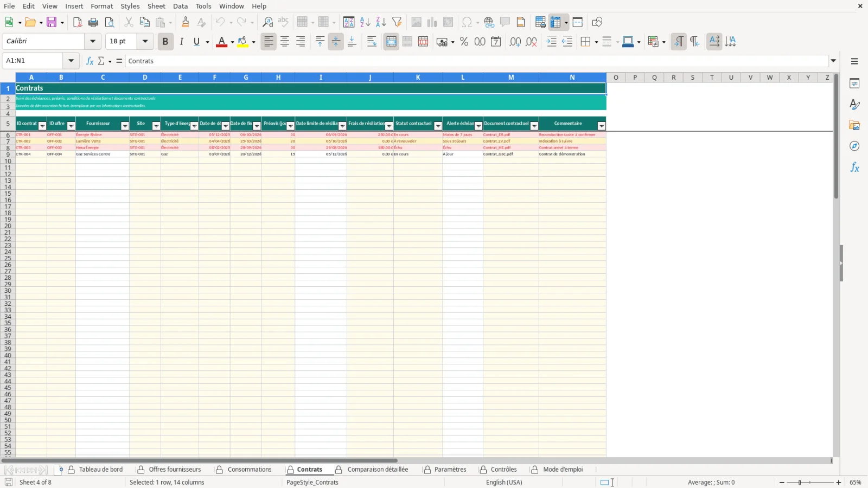The height and width of the screenshot is (488, 868).
Task: Toggle Bold formatting
Action: point(165,42)
